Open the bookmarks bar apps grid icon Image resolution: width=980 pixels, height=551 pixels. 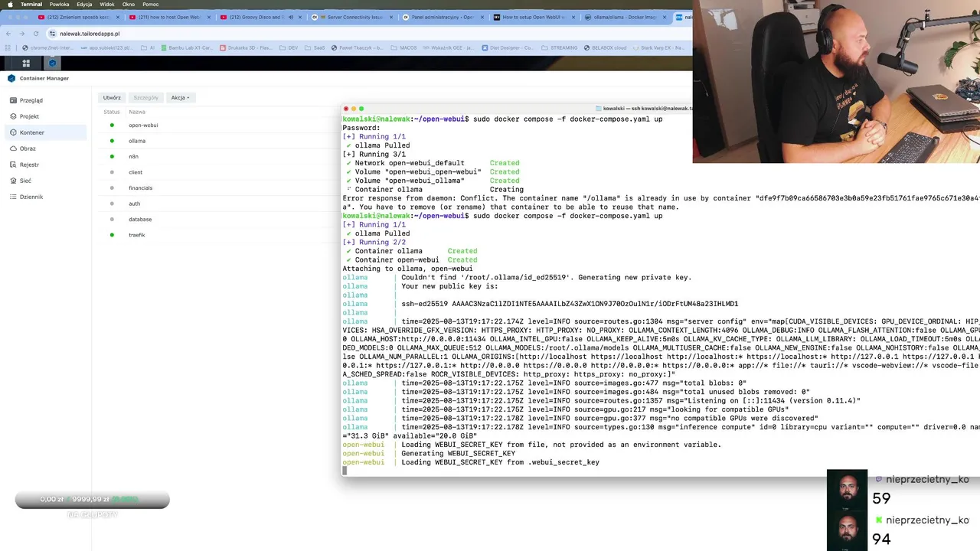coord(7,47)
